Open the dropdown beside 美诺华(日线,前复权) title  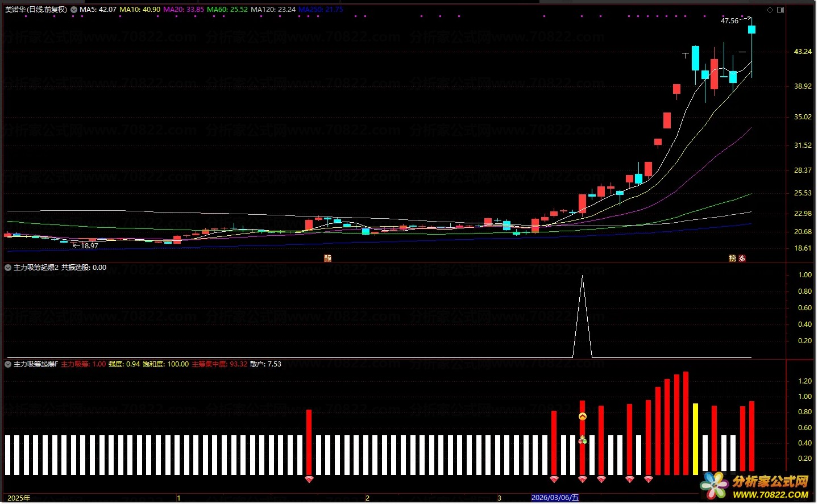pos(74,10)
